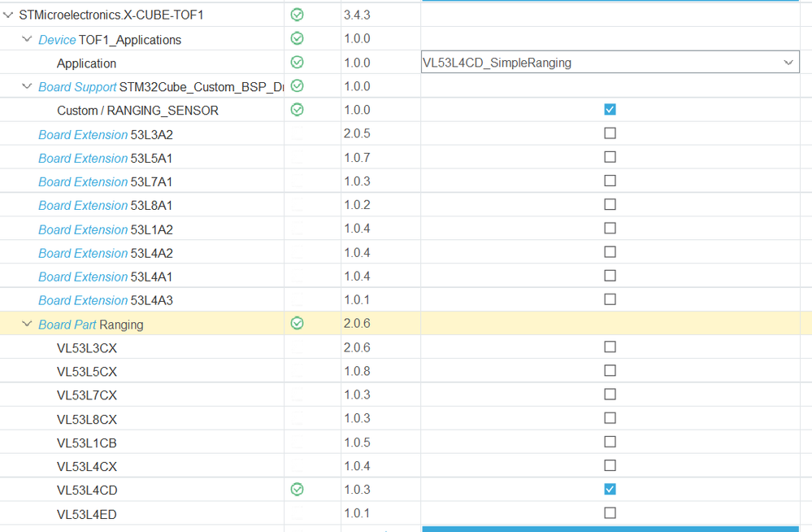
Task: Check the VL53L4ED box
Action: [610, 513]
